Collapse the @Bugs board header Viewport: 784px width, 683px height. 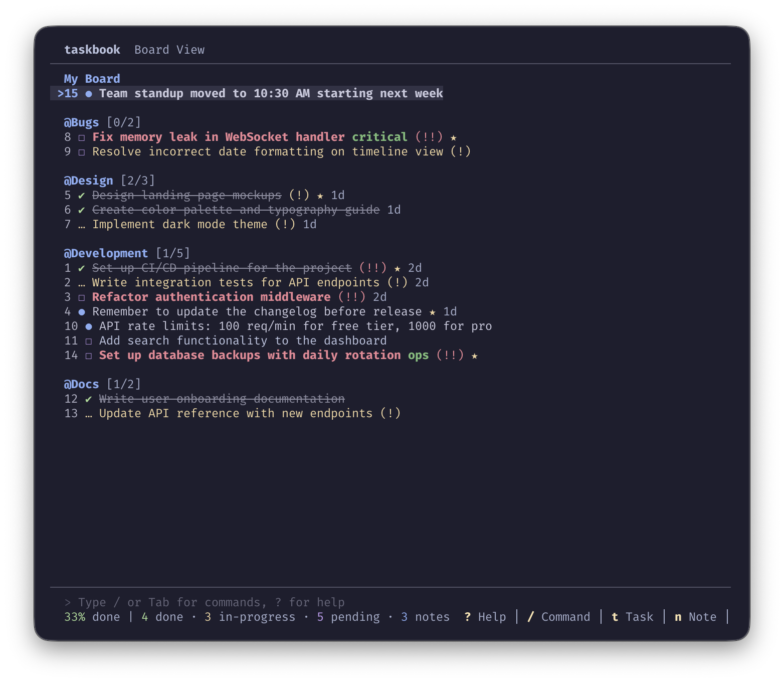coord(81,122)
